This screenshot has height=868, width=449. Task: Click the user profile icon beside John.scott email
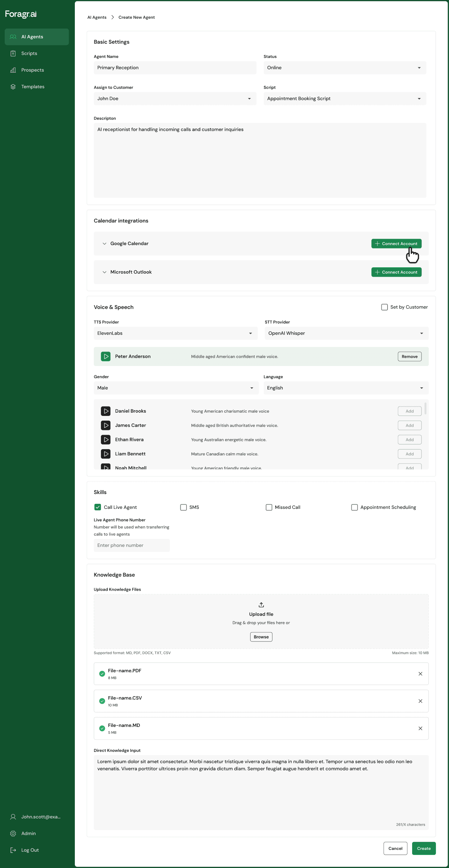click(x=13, y=817)
